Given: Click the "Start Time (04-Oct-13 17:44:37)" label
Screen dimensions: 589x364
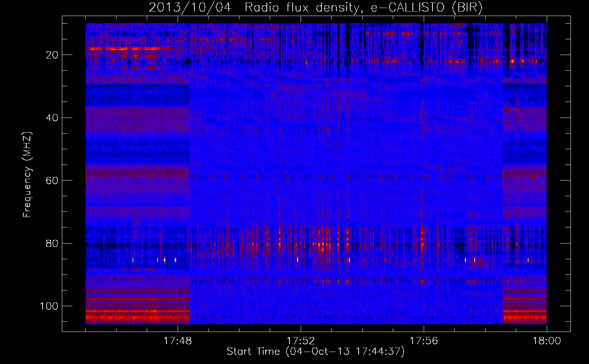Looking at the screenshot, I should (316, 352).
